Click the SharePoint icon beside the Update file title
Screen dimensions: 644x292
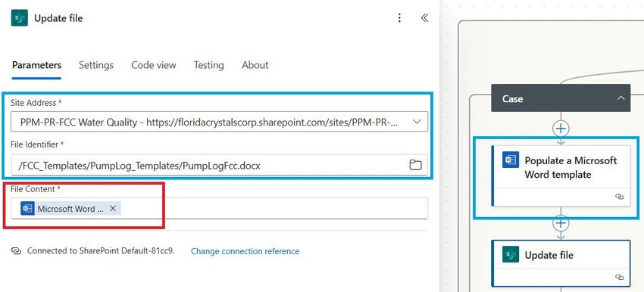tap(19, 18)
